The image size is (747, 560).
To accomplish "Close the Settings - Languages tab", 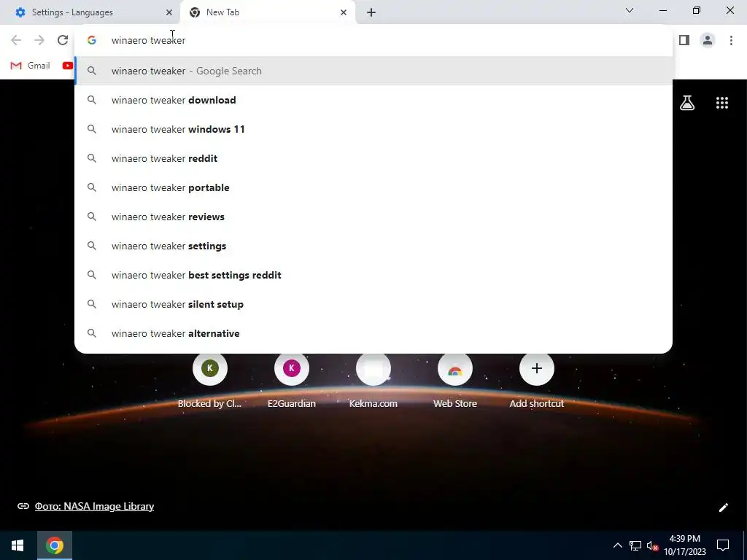I will 169,12.
